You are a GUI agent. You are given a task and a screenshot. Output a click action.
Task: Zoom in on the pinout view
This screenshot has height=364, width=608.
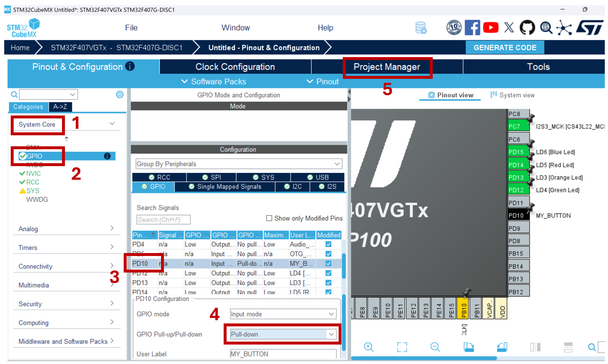coord(369,347)
